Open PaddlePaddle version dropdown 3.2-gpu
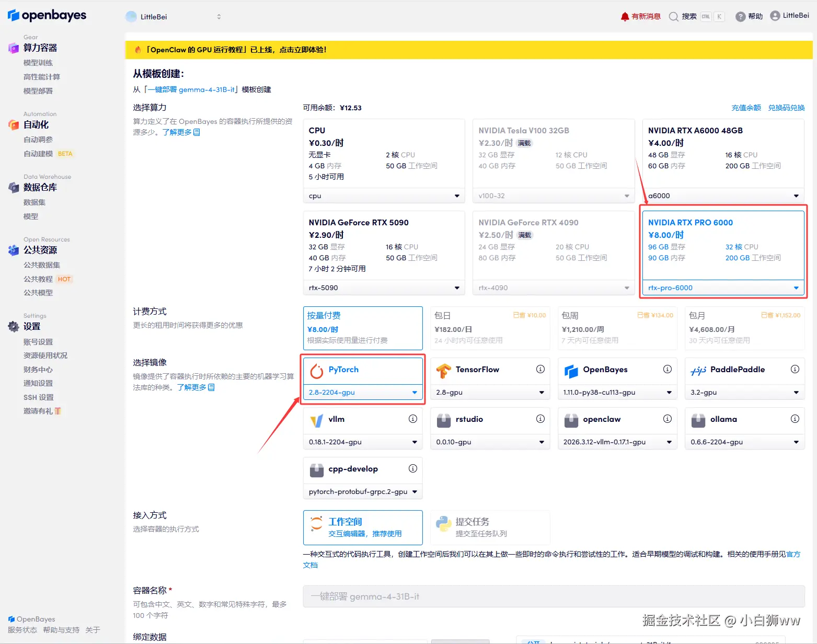 [x=745, y=393]
